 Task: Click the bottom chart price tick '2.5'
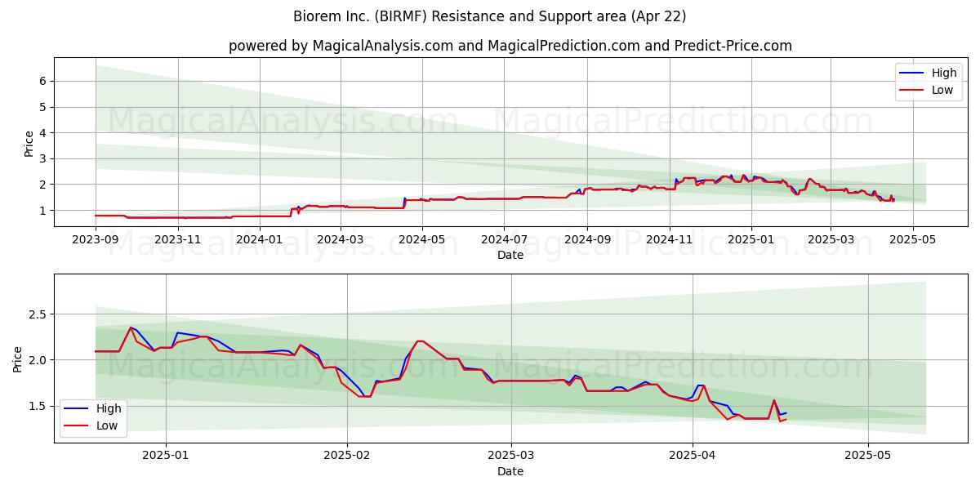[x=36, y=314]
